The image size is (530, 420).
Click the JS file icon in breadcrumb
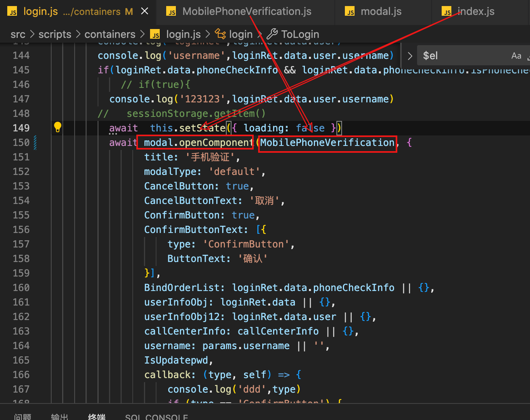coord(155,35)
